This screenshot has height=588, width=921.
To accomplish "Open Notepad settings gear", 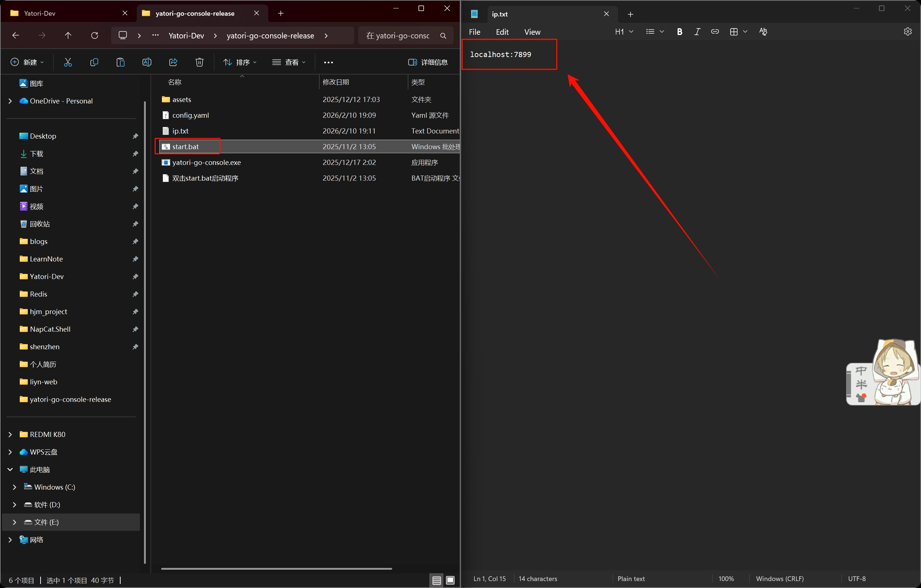I will pos(907,32).
